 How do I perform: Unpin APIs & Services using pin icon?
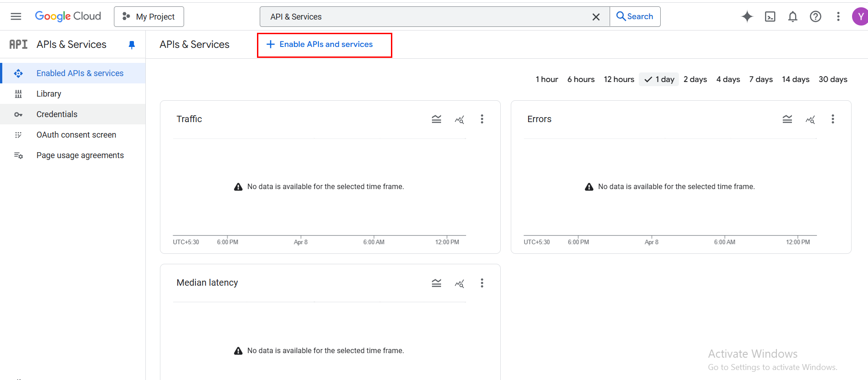(132, 45)
